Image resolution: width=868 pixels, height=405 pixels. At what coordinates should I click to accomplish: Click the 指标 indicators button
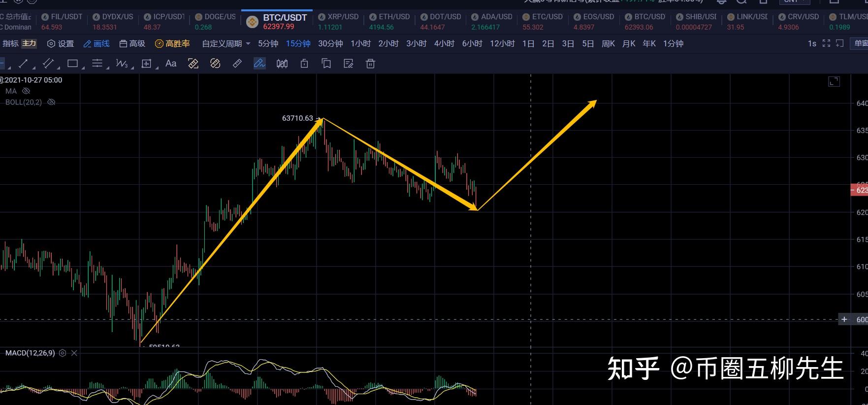tap(10, 43)
